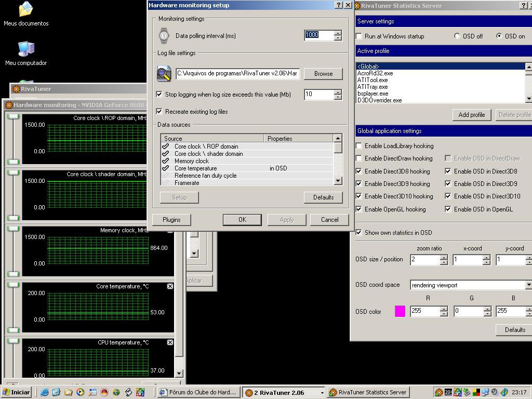Screen dimensions: 532x399
Task: Click the temperature number tray icon
Action: tap(448, 392)
